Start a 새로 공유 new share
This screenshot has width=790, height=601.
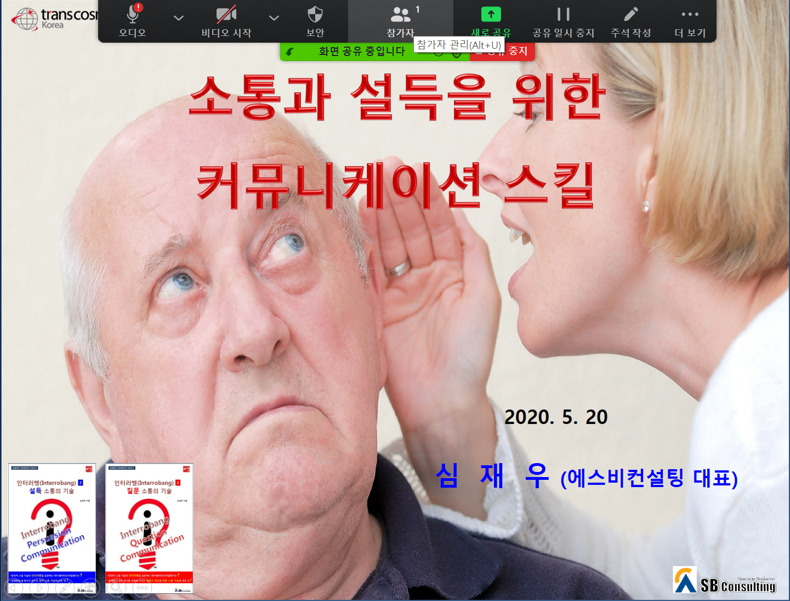[x=491, y=21]
